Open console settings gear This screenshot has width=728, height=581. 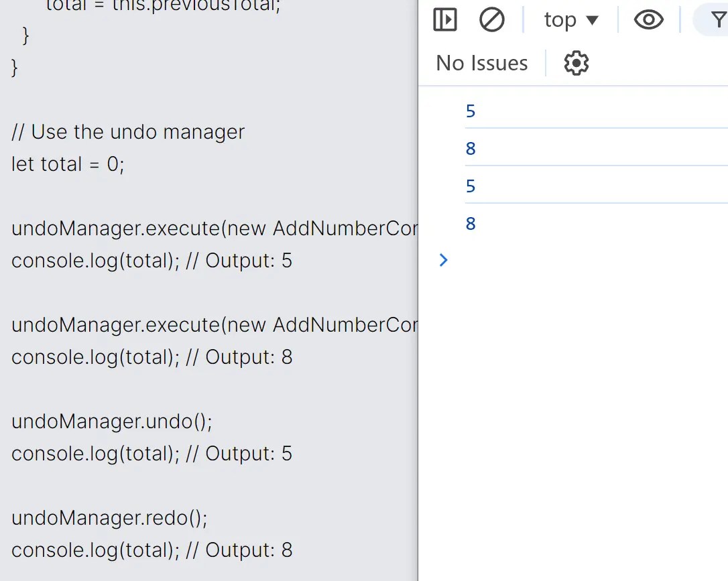pyautogui.click(x=576, y=63)
